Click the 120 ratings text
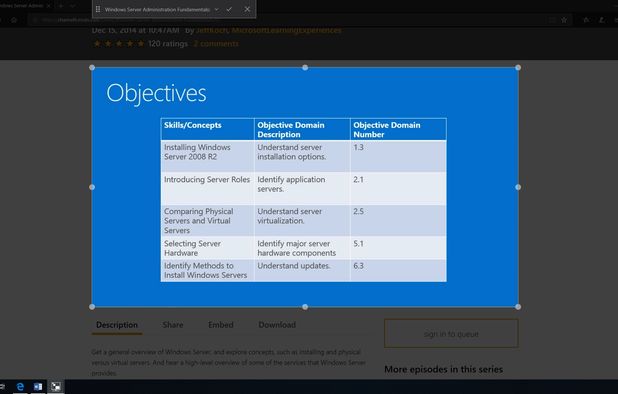Screen dimensions: 618x394 (168, 44)
